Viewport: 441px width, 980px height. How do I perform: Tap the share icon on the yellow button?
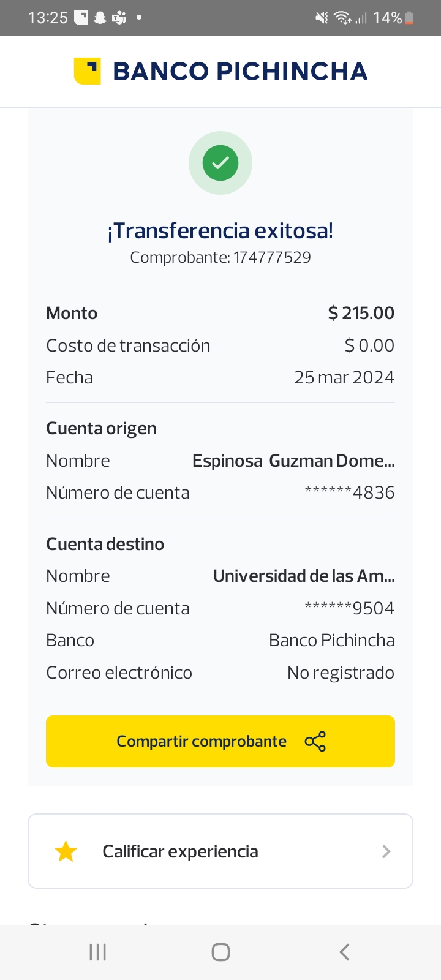[315, 742]
